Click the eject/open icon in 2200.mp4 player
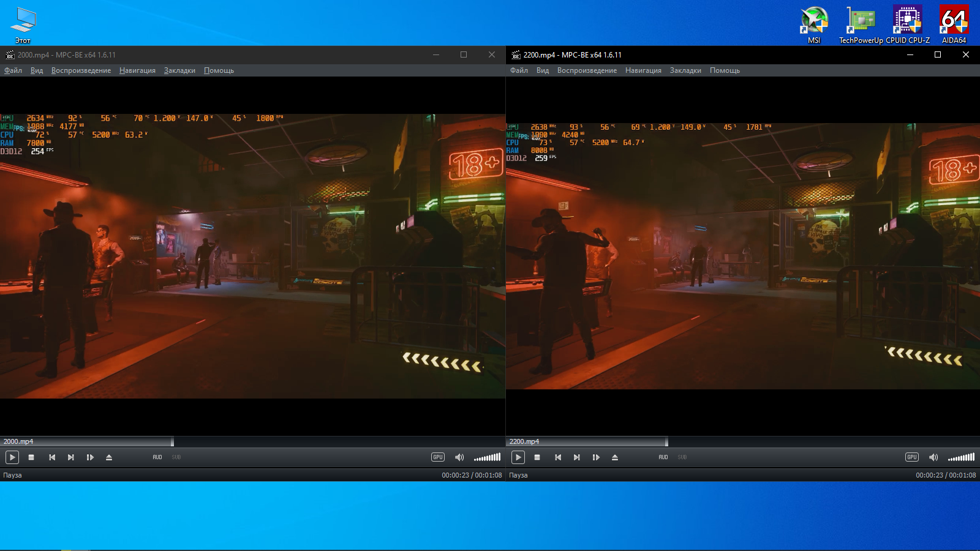This screenshot has width=980, height=551. [615, 457]
